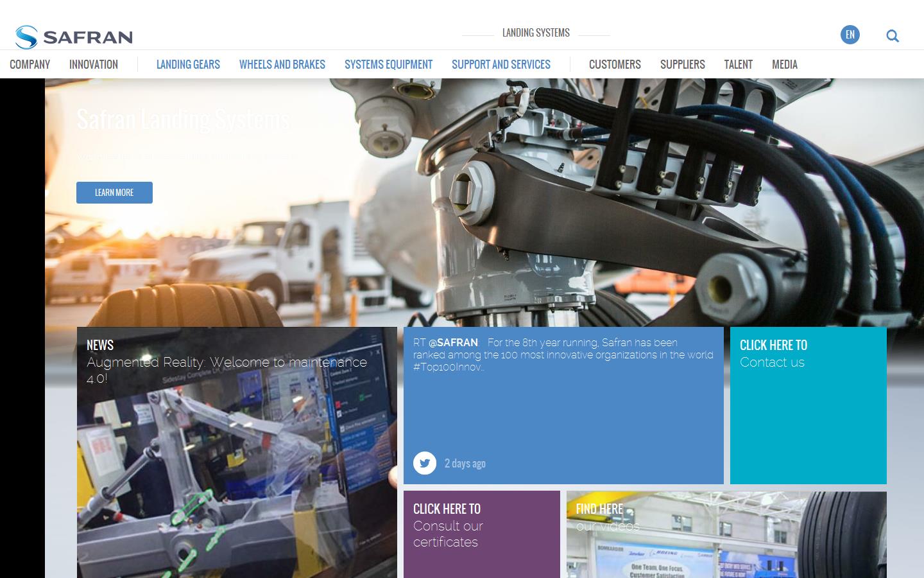Open the COMPANY menu
This screenshot has height=578, width=924.
point(30,64)
